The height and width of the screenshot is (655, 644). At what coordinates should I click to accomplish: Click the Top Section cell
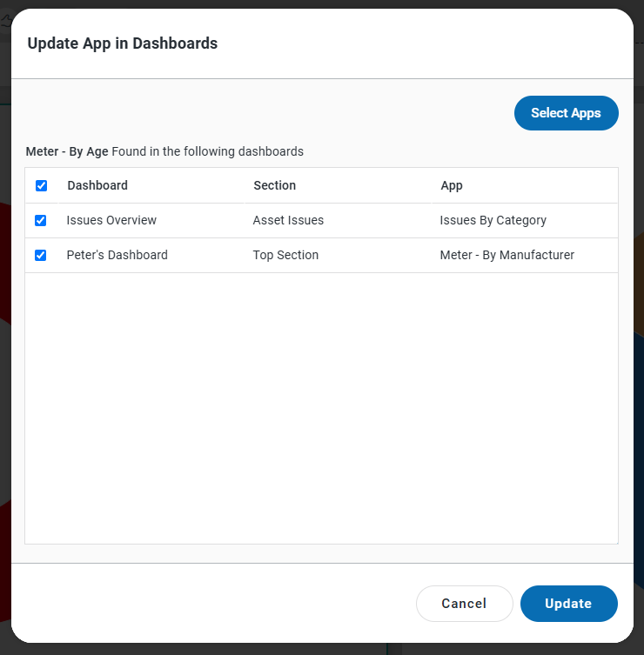coord(285,256)
